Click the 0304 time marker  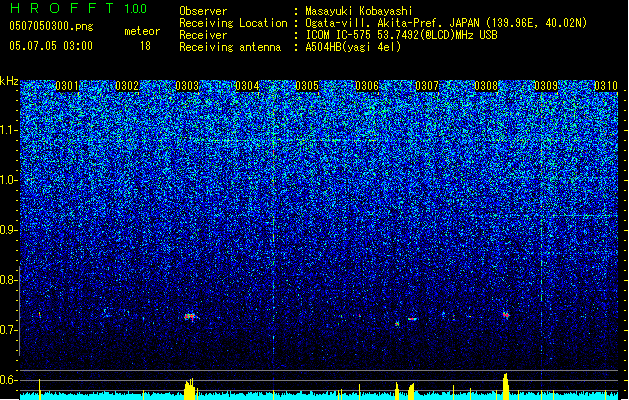pyautogui.click(x=247, y=86)
